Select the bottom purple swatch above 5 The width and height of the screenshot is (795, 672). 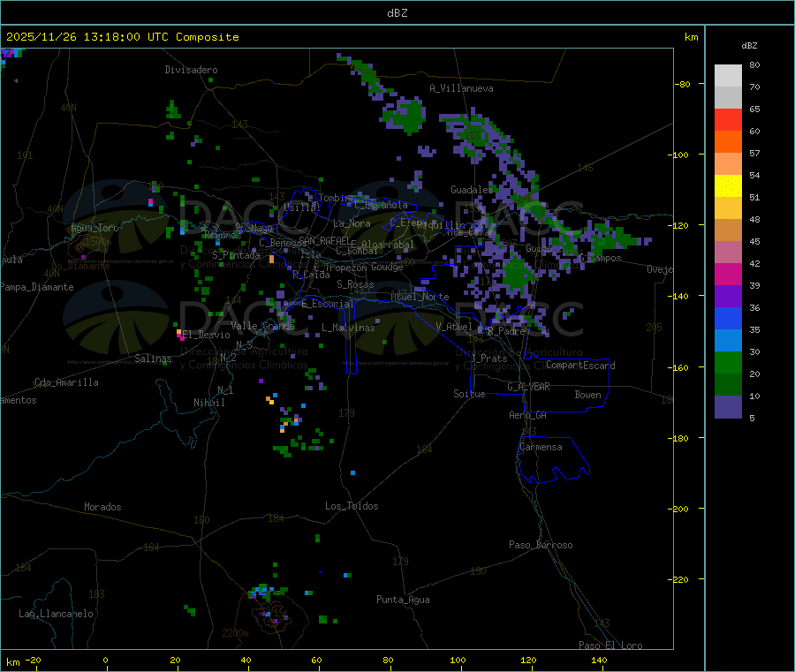point(728,406)
